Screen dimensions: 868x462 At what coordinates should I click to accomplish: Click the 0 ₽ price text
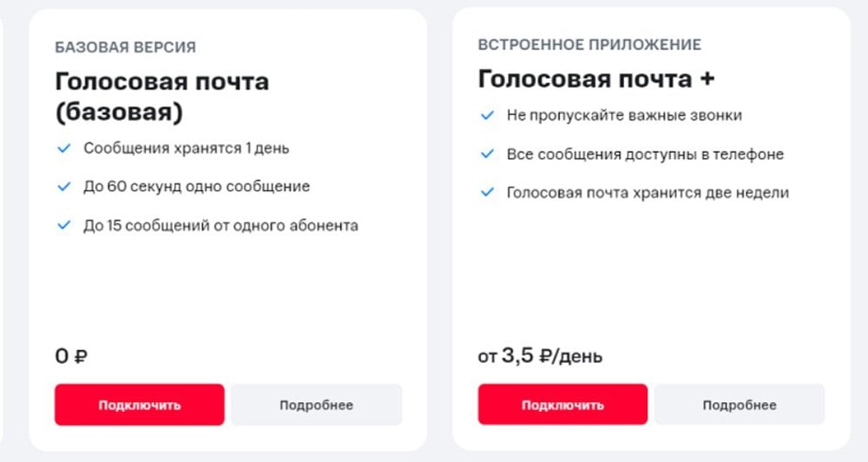click(x=71, y=356)
